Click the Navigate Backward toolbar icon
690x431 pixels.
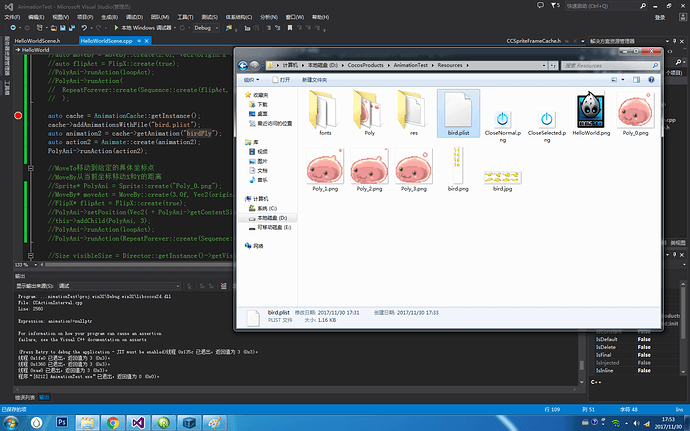[13, 28]
